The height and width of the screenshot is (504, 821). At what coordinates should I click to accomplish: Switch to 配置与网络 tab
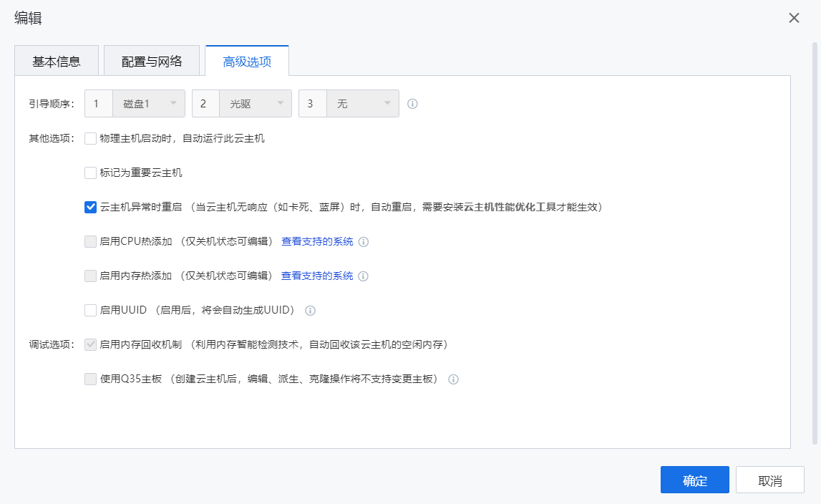(152, 61)
